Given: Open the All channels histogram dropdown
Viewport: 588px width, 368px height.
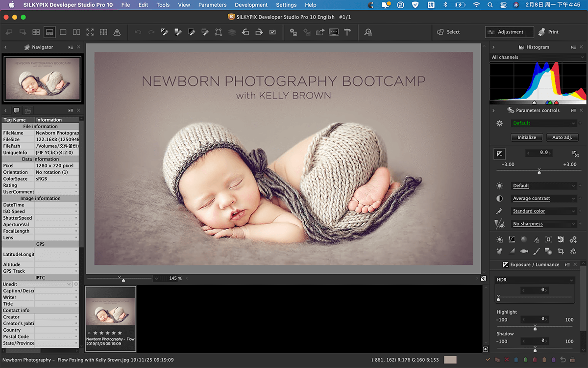Looking at the screenshot, I should click(x=538, y=57).
